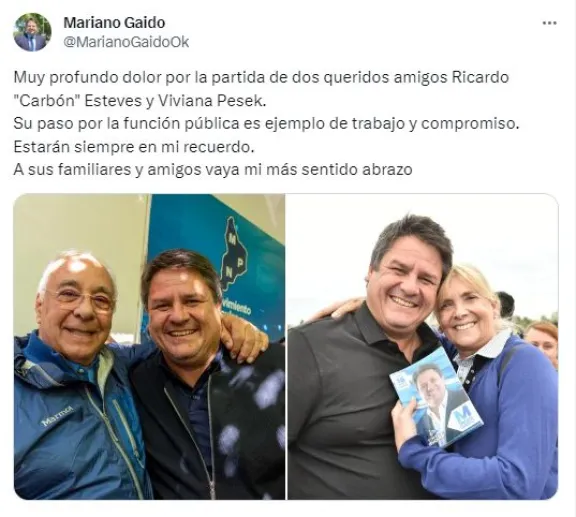This screenshot has width=576, height=517.
Task: Open the Mariano Gaido display name link
Action: point(114,22)
